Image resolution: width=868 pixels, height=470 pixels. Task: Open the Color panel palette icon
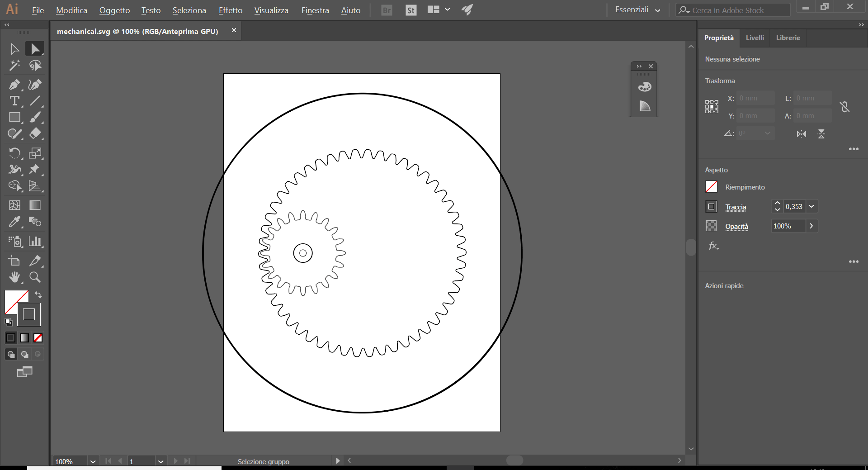click(644, 87)
